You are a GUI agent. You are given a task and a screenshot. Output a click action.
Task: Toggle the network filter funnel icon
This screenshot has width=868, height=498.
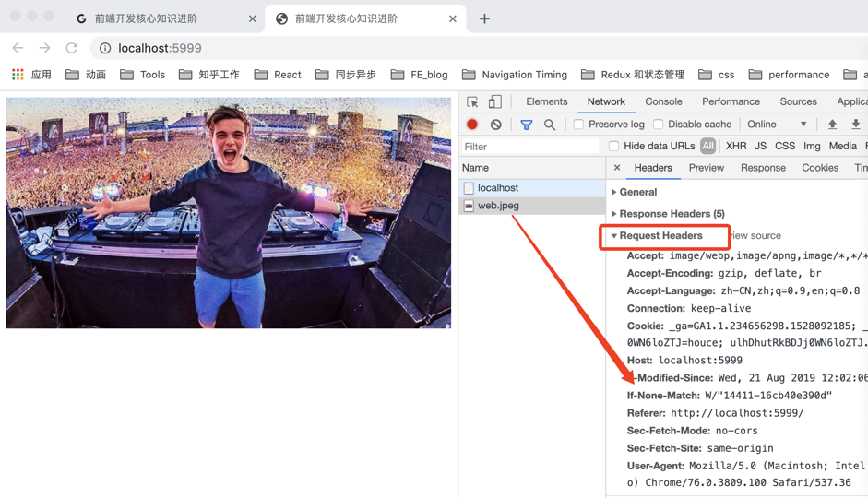[527, 125]
